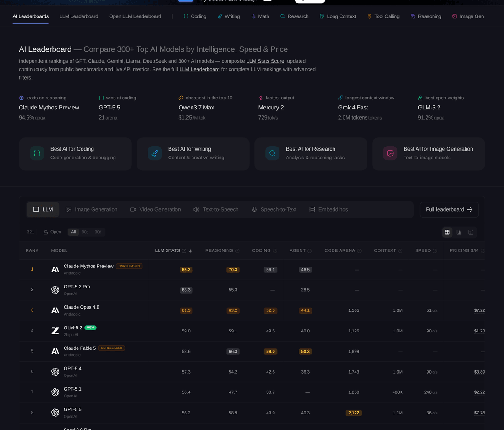Click the OpenAI logo for GPT-5.4
The image size is (504, 430).
[x=55, y=371]
